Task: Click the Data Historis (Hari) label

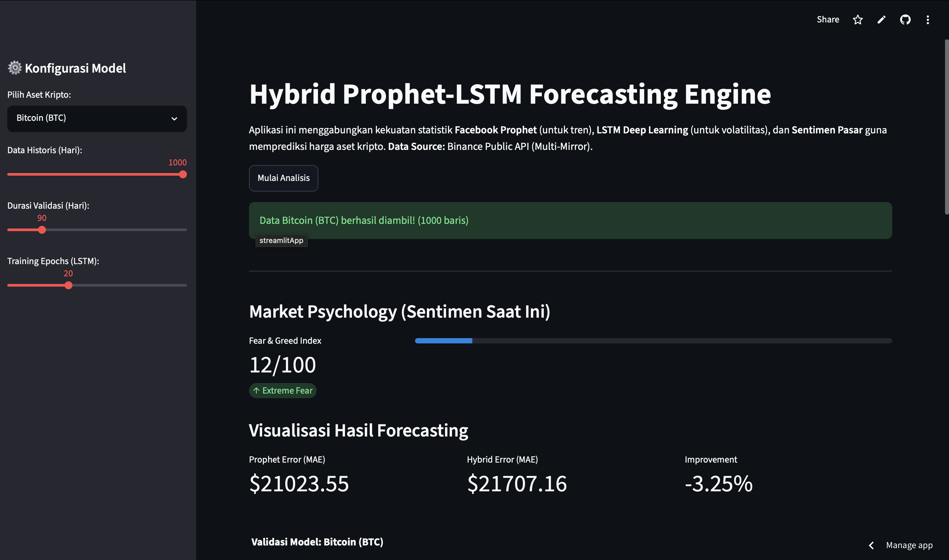Action: pyautogui.click(x=45, y=150)
